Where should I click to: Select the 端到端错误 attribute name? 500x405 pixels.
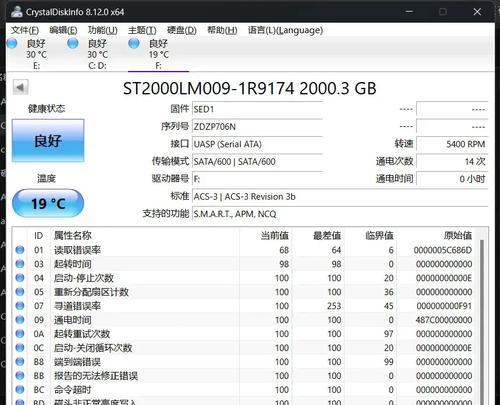77,362
